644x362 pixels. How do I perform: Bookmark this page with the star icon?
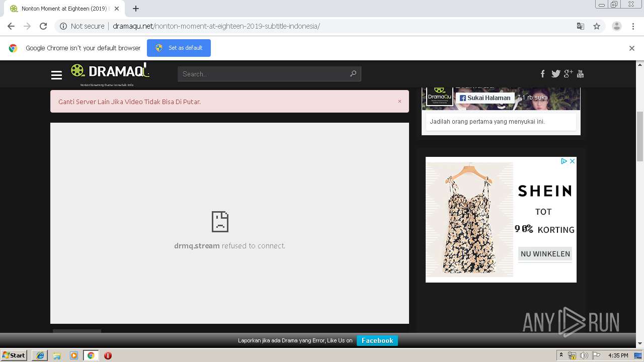597,26
